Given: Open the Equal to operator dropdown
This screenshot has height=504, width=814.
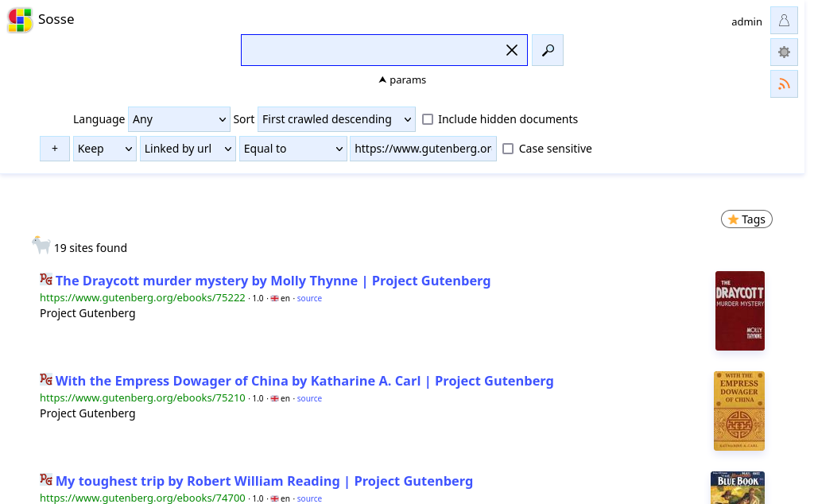Looking at the screenshot, I should [293, 149].
